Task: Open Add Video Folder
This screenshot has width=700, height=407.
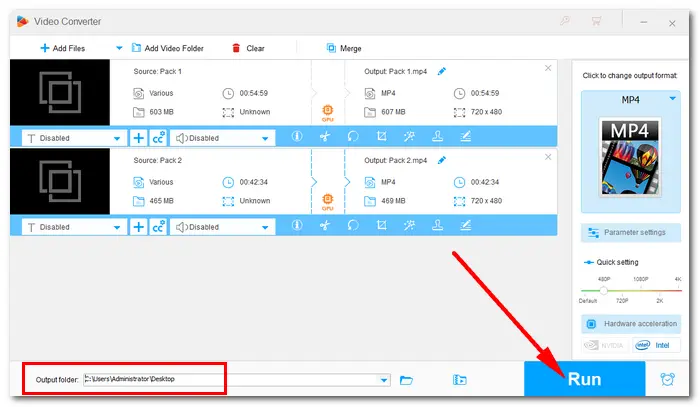Action: click(x=167, y=48)
